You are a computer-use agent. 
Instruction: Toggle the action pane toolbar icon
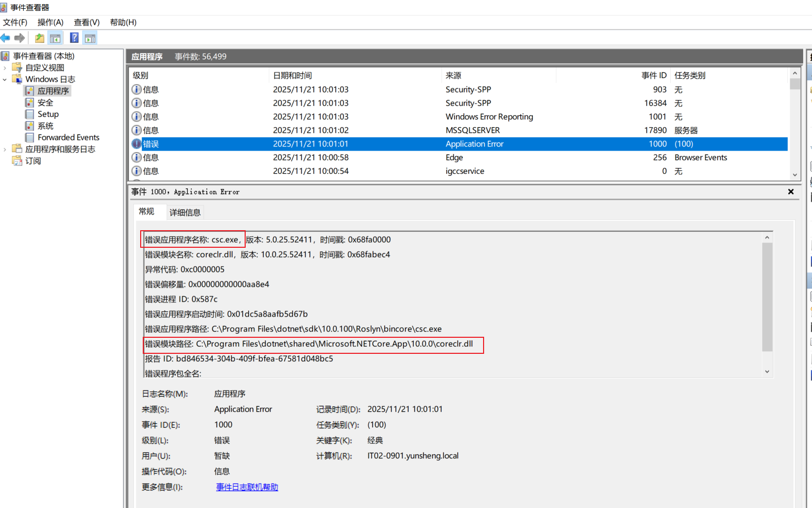click(90, 38)
